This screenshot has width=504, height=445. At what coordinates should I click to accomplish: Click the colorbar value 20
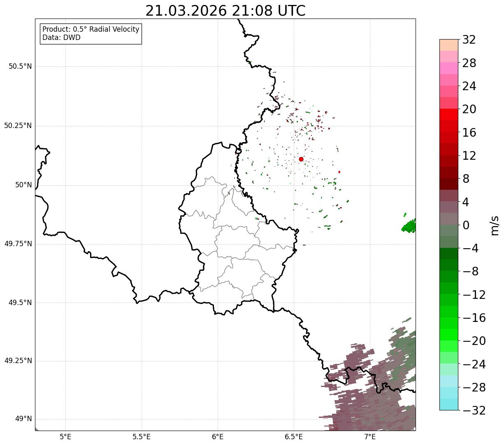pos(469,110)
